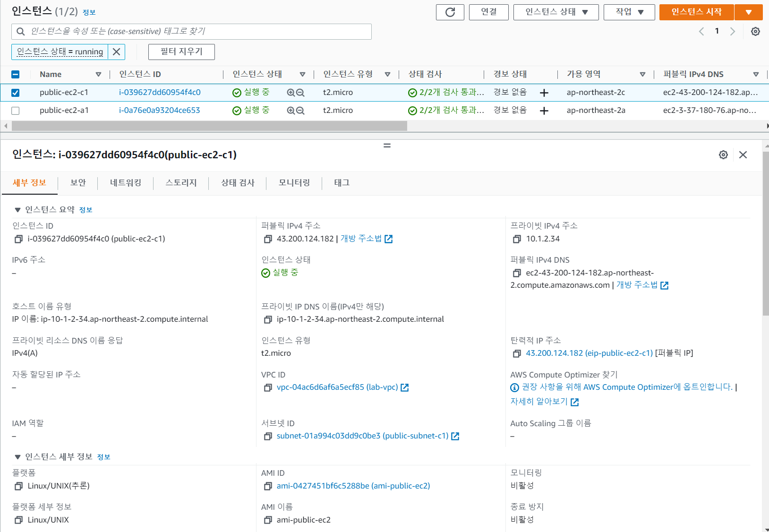The width and height of the screenshot is (769, 532).
Task: Copy the AMI ID ami-0427451bf6c5288be
Action: [267, 486]
